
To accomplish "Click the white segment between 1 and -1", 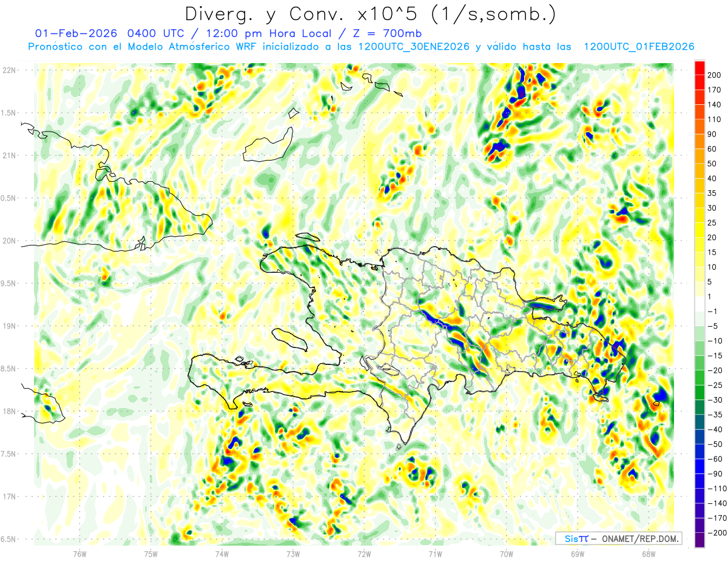I will 699,304.
